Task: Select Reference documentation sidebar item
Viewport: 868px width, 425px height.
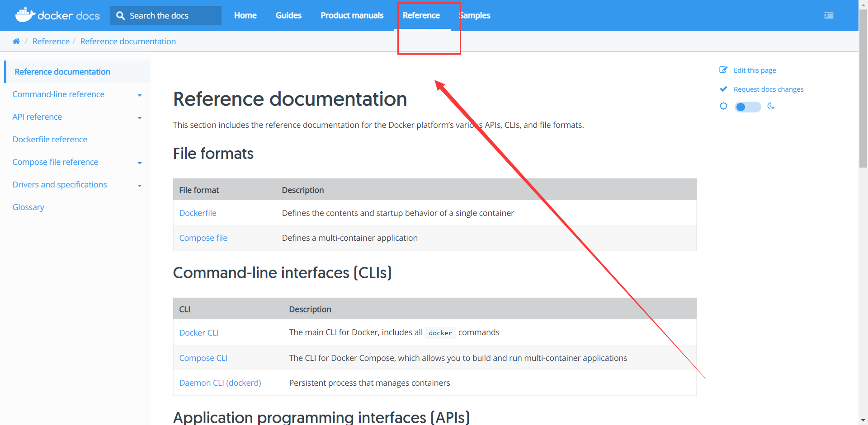Action: pyautogui.click(x=77, y=72)
